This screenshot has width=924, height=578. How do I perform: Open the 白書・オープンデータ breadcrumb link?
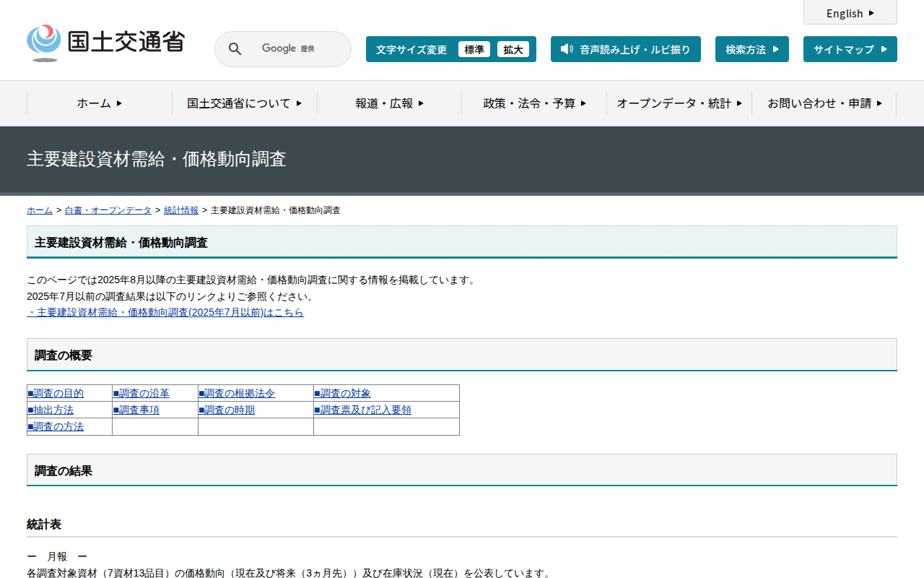click(x=108, y=210)
